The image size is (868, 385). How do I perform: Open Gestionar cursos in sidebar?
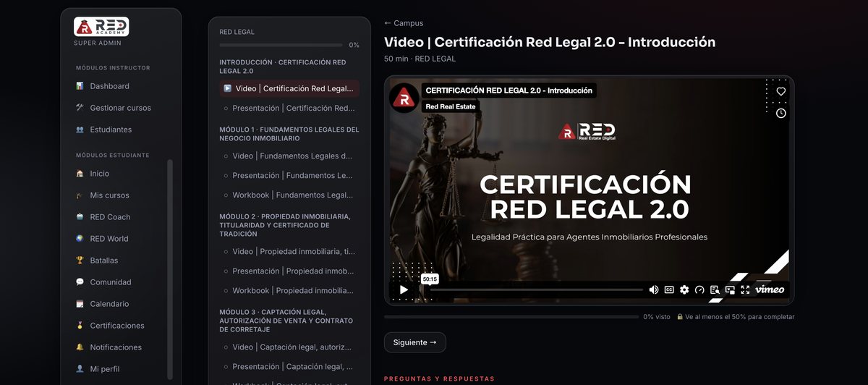[x=121, y=108]
